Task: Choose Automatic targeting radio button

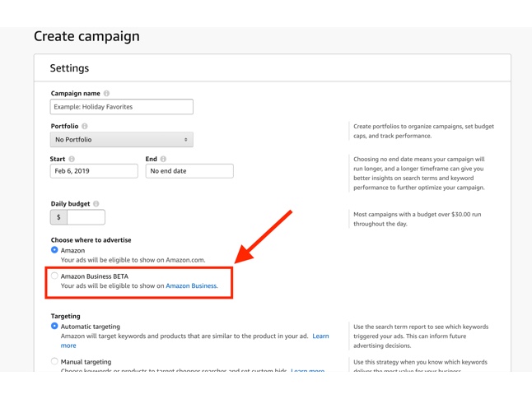Action: coord(54,327)
